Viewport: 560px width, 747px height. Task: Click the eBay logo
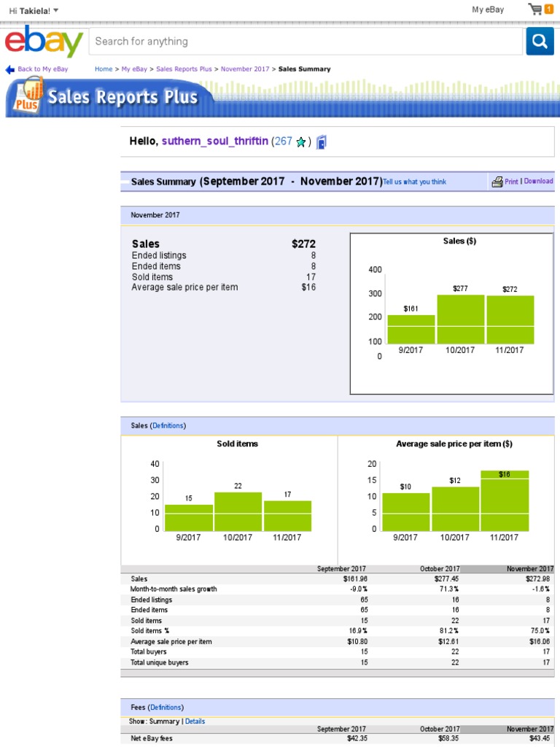coord(44,42)
